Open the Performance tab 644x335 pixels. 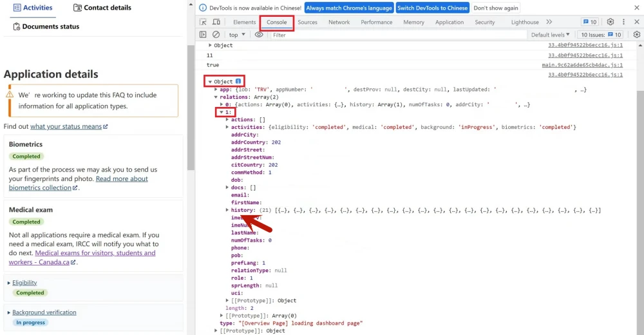377,22
